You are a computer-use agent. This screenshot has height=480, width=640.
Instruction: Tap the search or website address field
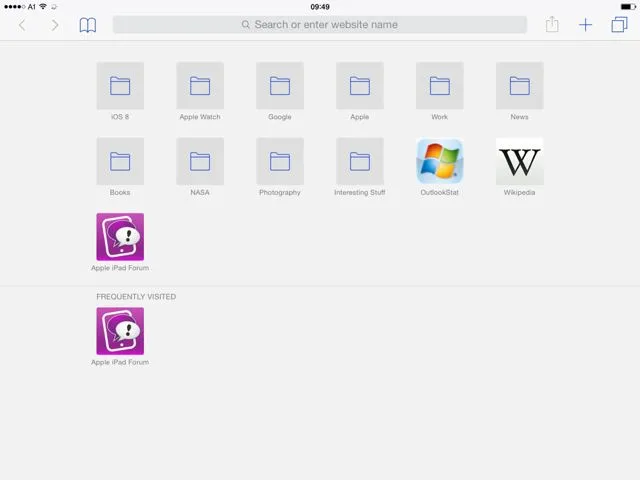coord(320,24)
